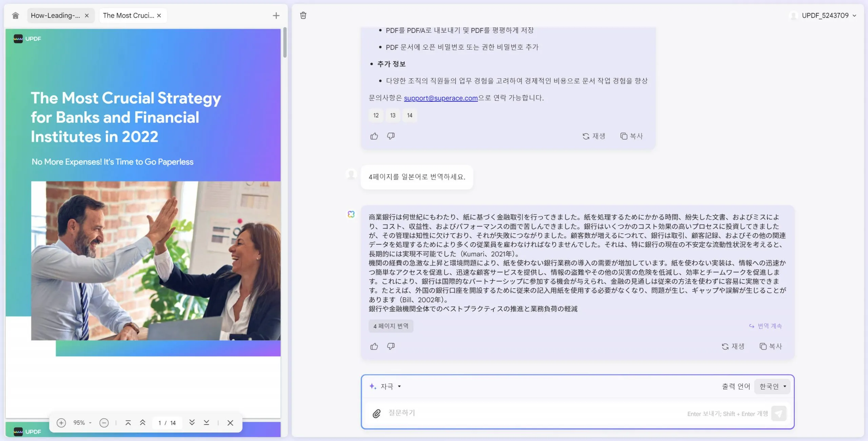This screenshot has width=868, height=441.
Task: Regenerate the Japanese translation response
Action: (733, 346)
